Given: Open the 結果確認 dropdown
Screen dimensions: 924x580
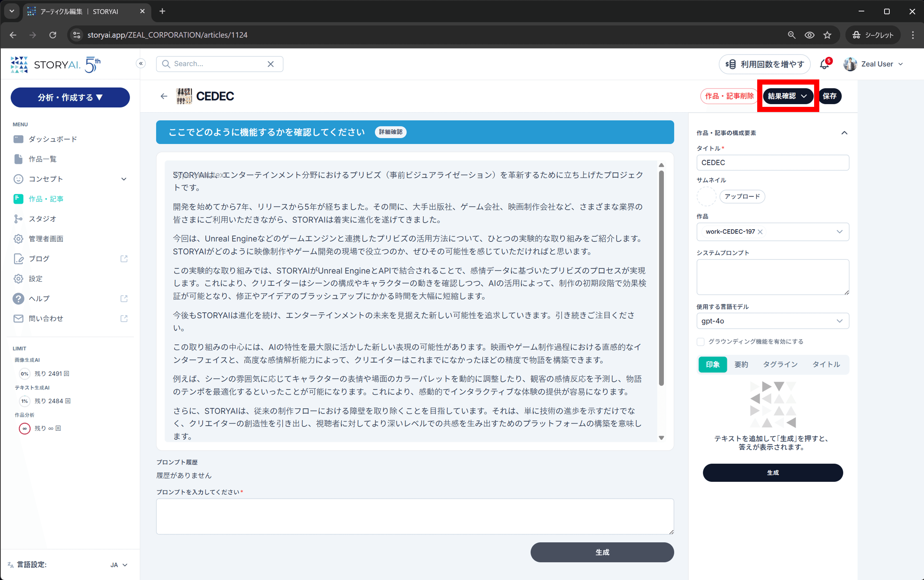Looking at the screenshot, I should pyautogui.click(x=788, y=96).
